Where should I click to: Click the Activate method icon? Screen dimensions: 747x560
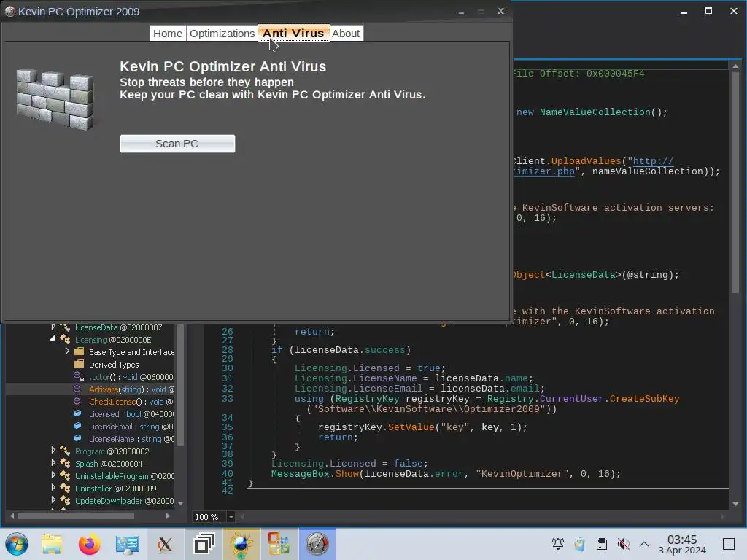pyautogui.click(x=77, y=389)
